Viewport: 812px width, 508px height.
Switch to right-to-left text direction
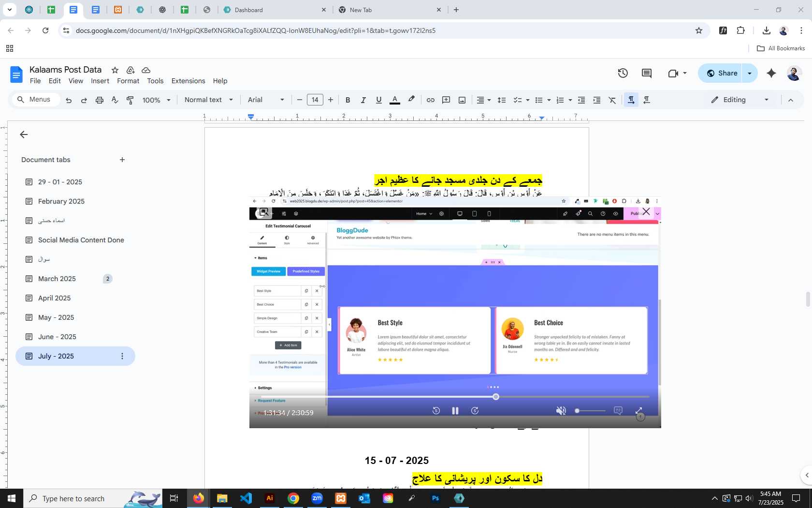click(647, 100)
